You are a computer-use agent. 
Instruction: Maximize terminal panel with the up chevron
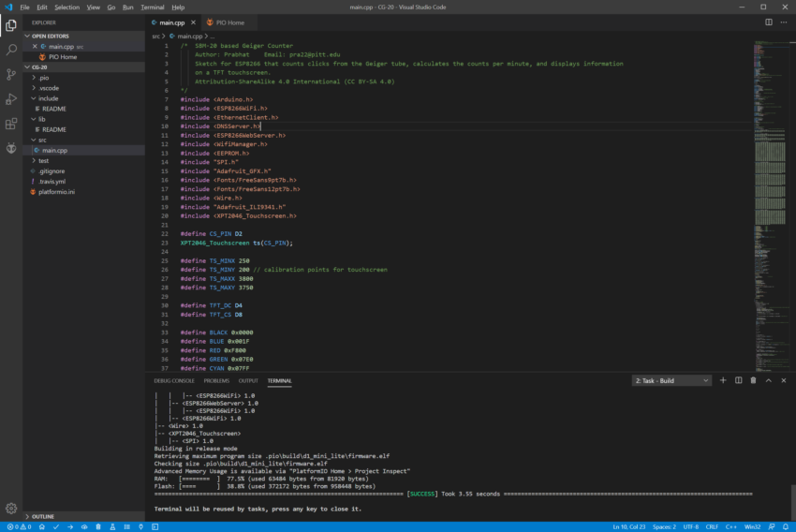pyautogui.click(x=770, y=380)
